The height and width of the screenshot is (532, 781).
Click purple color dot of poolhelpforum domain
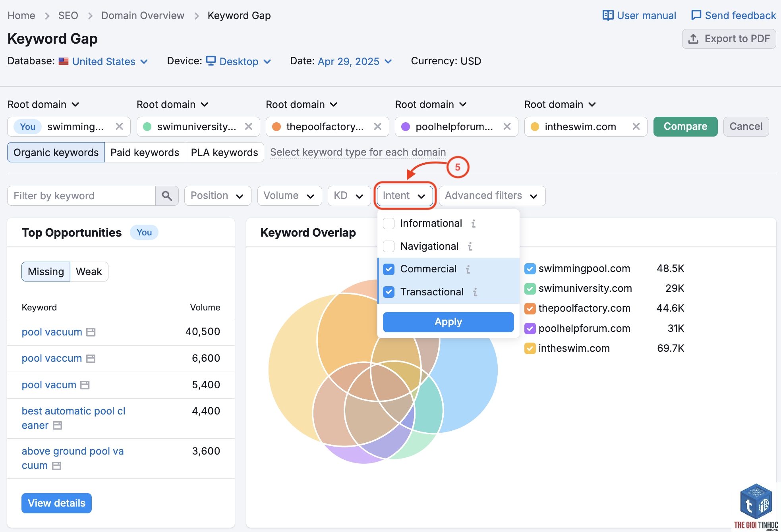point(406,127)
